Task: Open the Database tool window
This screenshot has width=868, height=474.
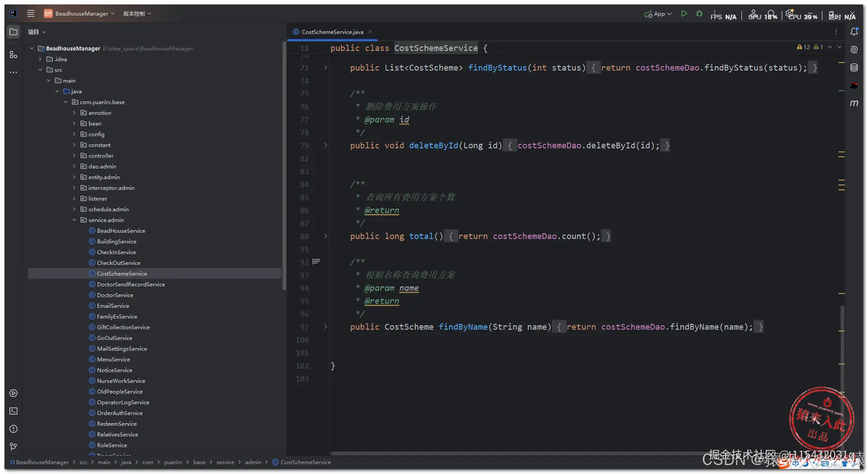Action: [x=854, y=67]
